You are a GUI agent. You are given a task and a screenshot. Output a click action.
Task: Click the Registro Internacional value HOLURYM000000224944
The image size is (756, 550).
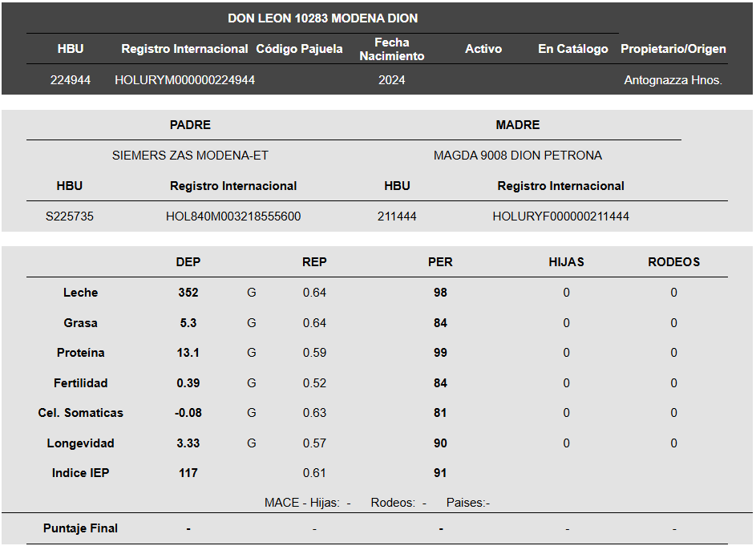click(x=184, y=80)
